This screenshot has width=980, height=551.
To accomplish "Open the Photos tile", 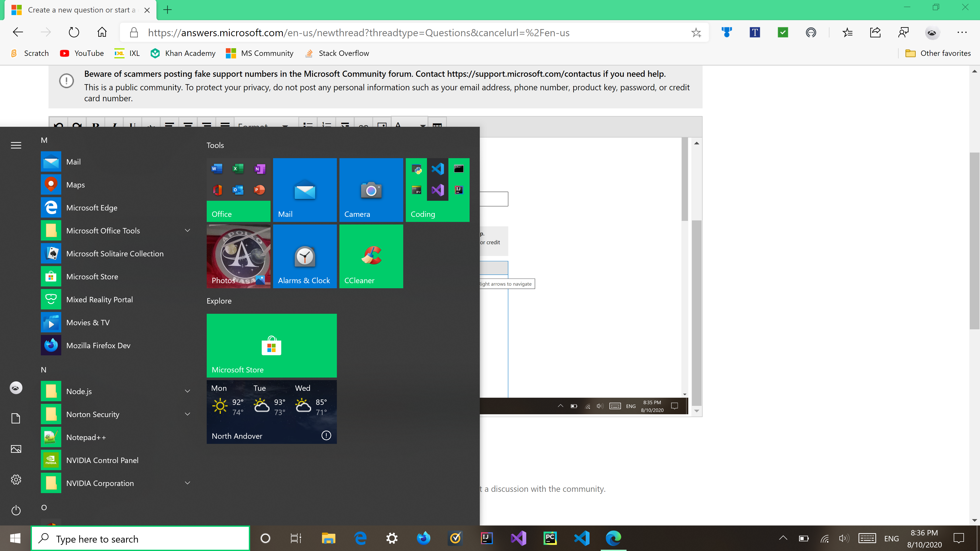I will 239,256.
